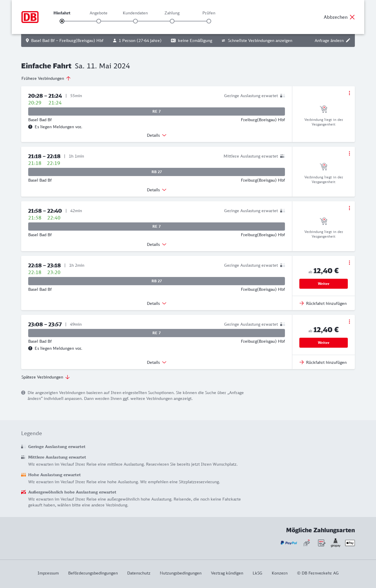Click the warning icon on the 20:28 connection
376x588 pixels.
30,127
